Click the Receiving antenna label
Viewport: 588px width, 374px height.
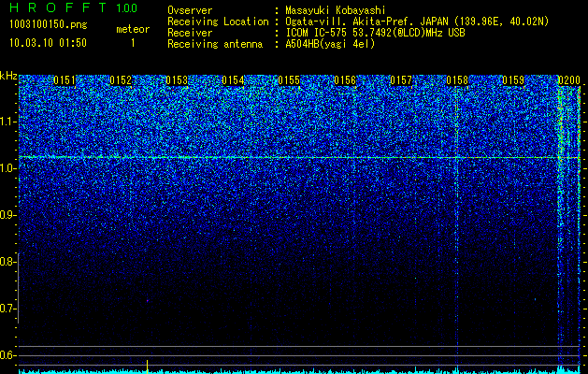(x=215, y=44)
